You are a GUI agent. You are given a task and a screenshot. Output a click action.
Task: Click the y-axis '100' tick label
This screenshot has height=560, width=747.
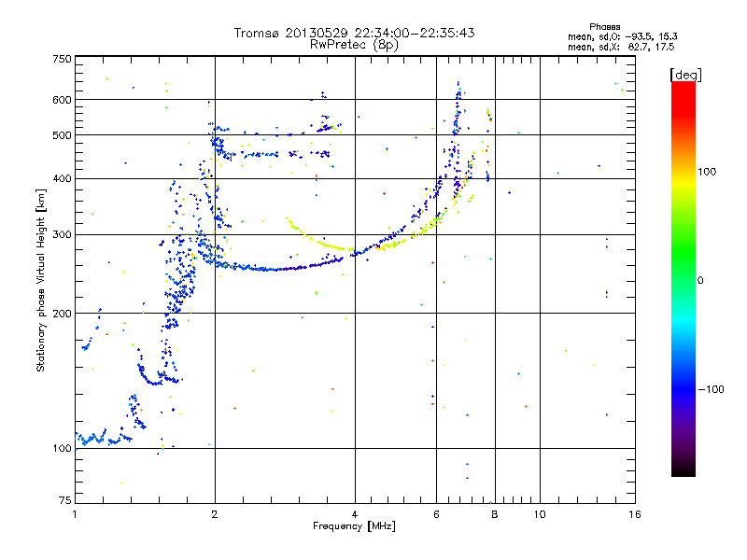tap(62, 449)
